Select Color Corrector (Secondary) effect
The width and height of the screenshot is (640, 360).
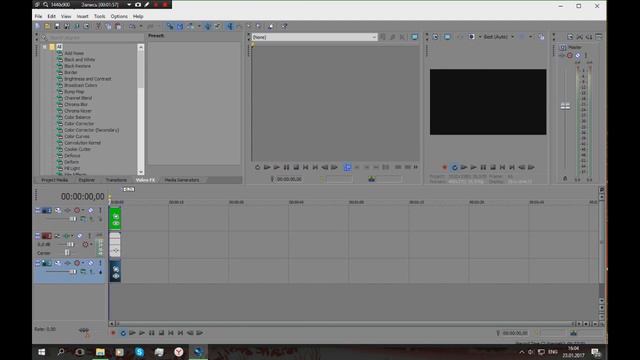[x=91, y=130]
